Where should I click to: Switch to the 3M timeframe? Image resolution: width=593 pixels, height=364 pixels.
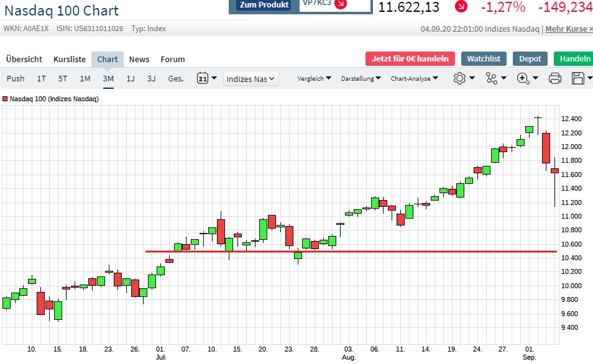click(x=107, y=78)
